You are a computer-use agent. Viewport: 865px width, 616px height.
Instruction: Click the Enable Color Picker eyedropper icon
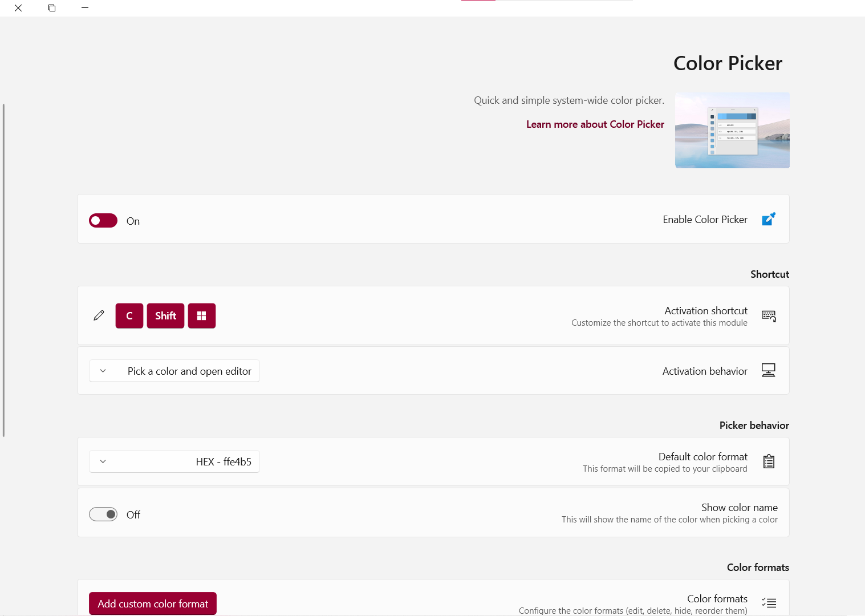coord(769,219)
